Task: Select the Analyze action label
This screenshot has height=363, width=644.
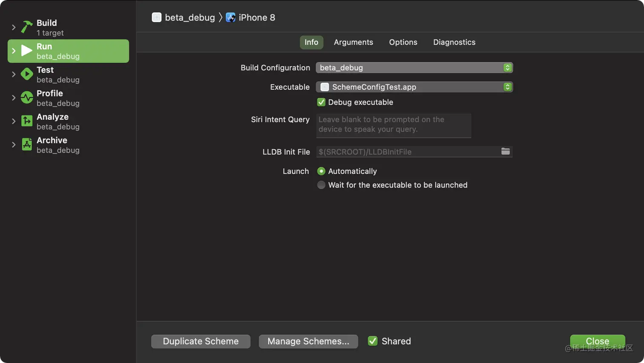Action: [x=52, y=117]
